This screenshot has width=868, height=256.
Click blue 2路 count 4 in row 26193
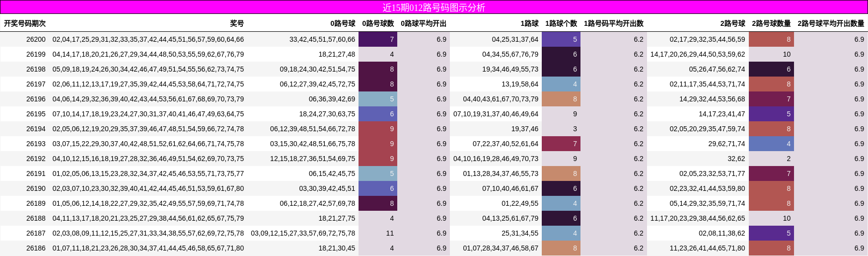(771, 144)
